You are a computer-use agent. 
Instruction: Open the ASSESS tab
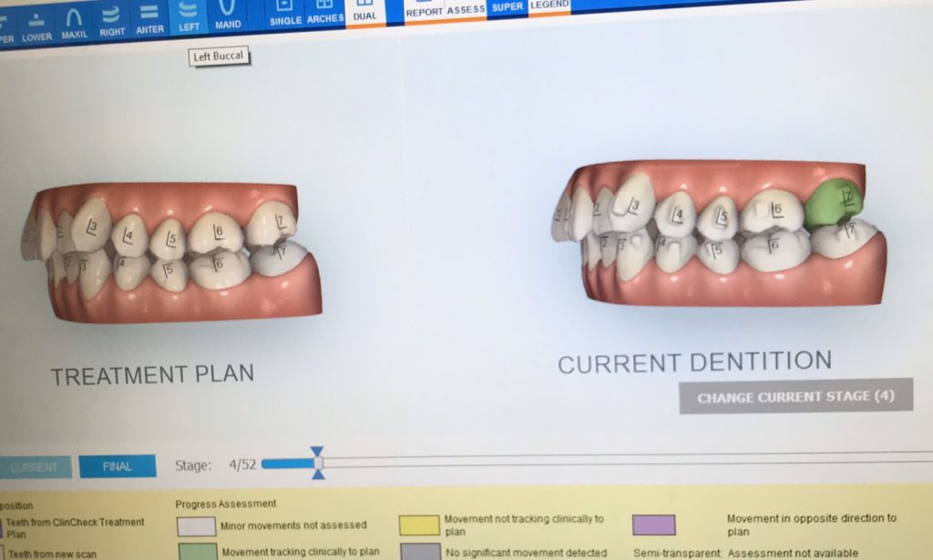tap(466, 7)
